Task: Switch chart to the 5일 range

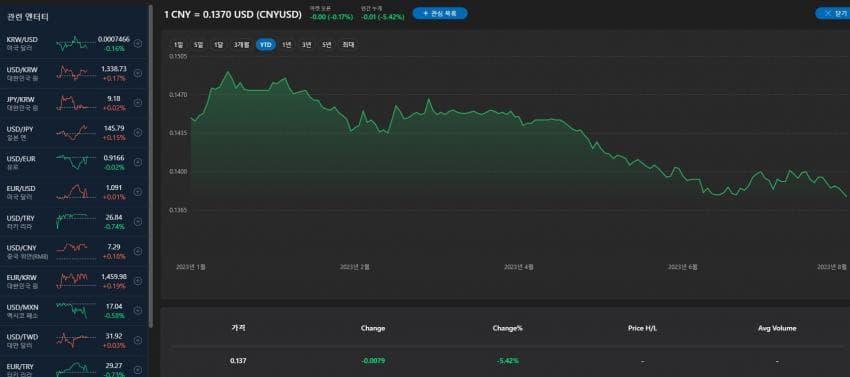Action: click(198, 45)
